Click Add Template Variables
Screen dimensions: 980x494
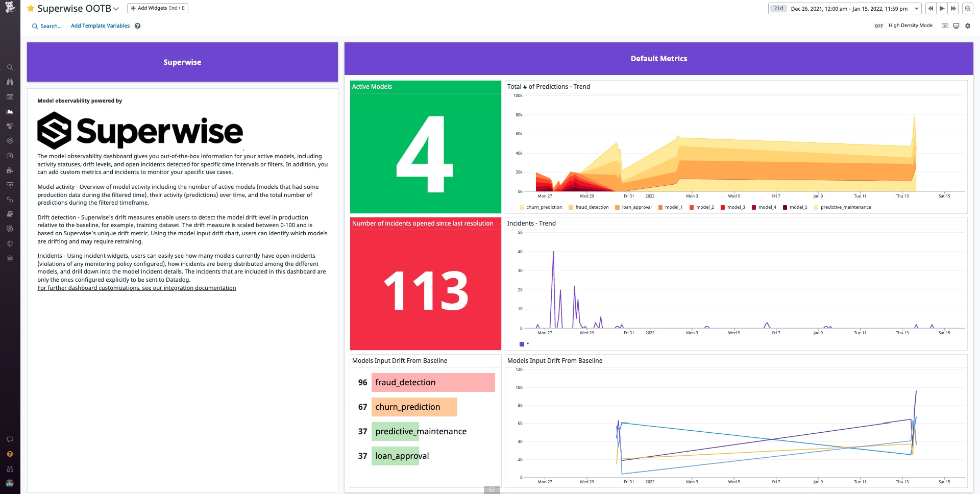[x=100, y=26]
